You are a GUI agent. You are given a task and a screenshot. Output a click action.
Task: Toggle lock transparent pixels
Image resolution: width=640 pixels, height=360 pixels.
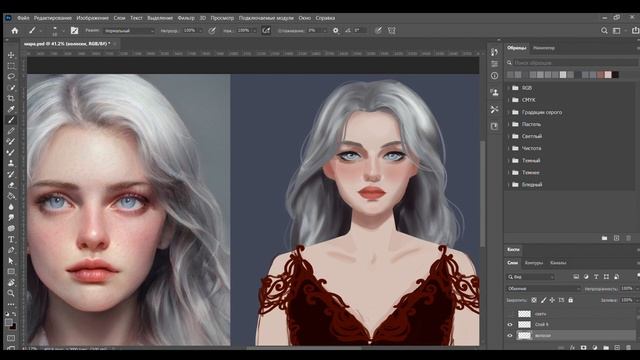(534, 300)
